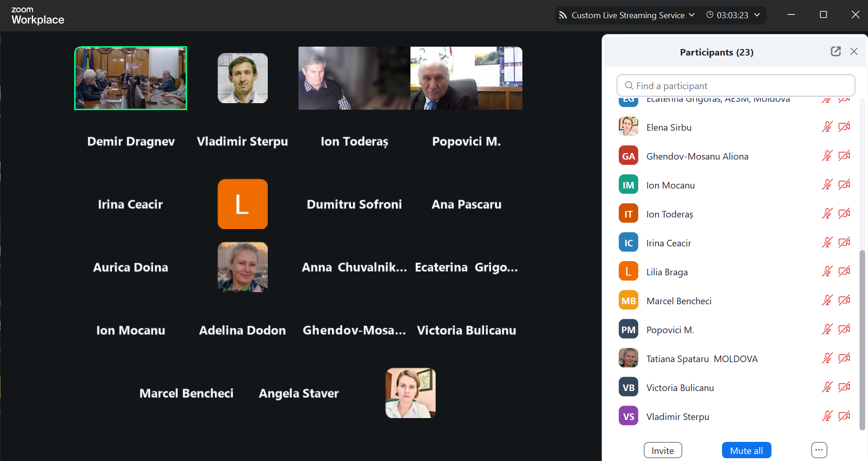This screenshot has height=461, width=868.
Task: Pop out the Participants panel
Action: point(835,51)
